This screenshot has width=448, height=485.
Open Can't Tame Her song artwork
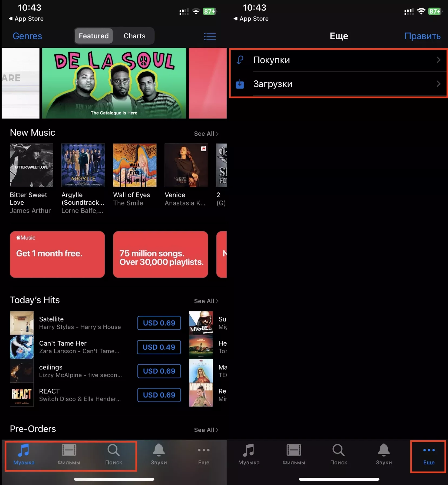point(22,347)
